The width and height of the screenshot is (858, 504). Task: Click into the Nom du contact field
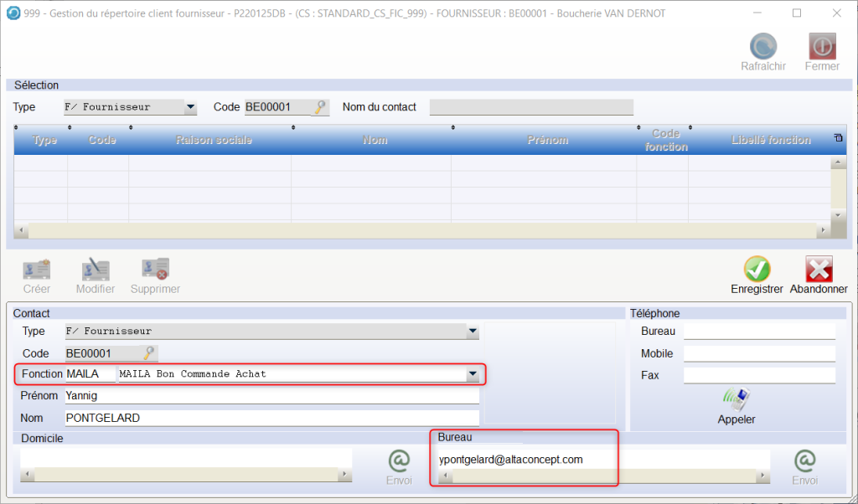tap(531, 107)
